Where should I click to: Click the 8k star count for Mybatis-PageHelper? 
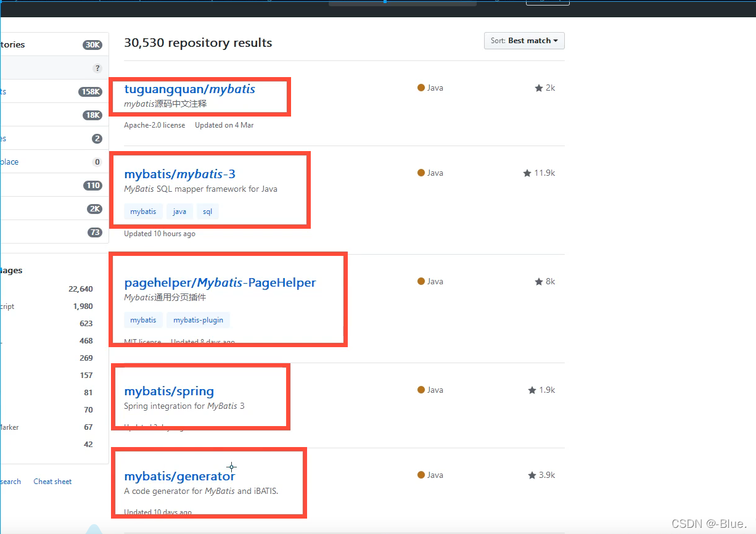click(545, 281)
